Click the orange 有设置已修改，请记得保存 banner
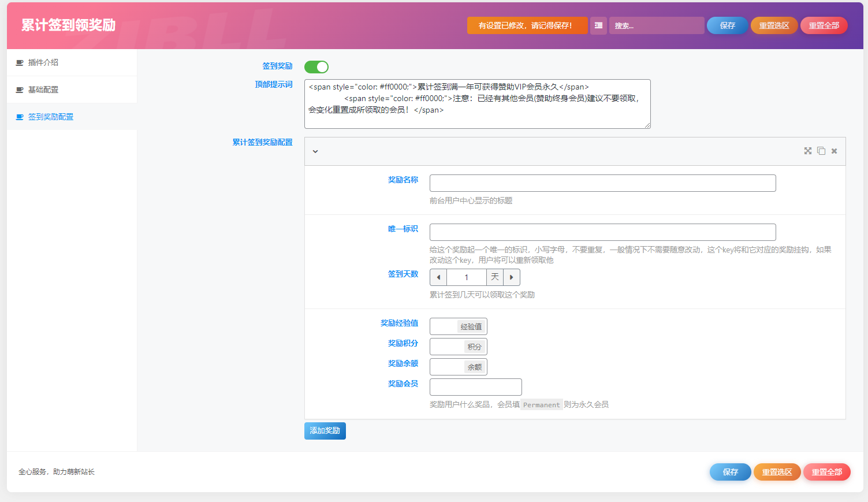Image resolution: width=868 pixels, height=502 pixels. [527, 25]
